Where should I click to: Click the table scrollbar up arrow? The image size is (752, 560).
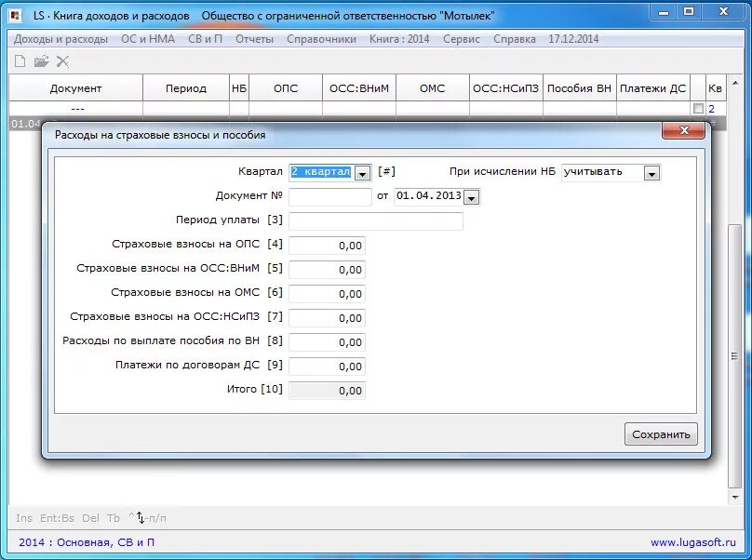[x=734, y=82]
